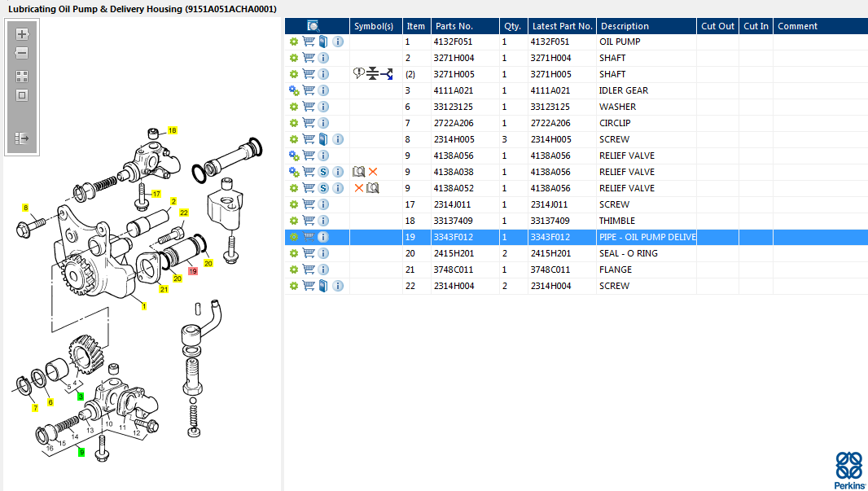
Task: Click the four-square grid view icon
Action: coord(22,77)
